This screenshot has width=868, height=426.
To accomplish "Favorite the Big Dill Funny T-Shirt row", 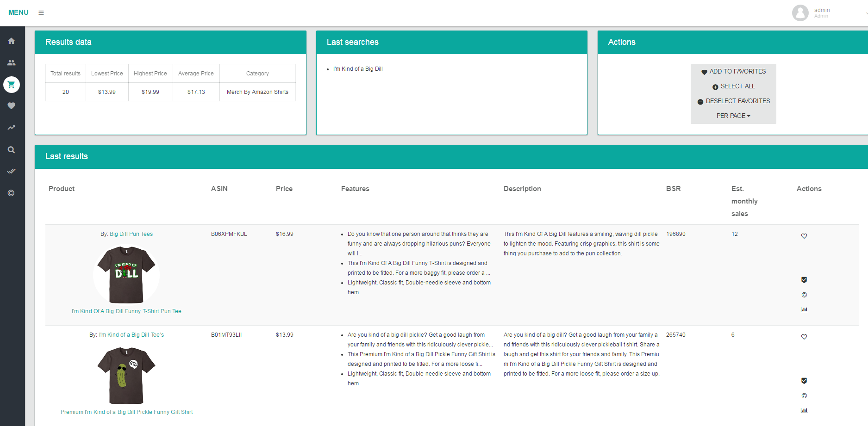I will (804, 236).
